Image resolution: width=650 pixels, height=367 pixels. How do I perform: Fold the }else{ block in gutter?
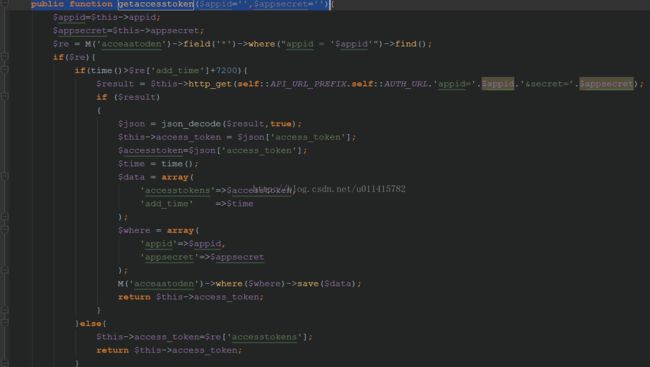tap(4, 323)
